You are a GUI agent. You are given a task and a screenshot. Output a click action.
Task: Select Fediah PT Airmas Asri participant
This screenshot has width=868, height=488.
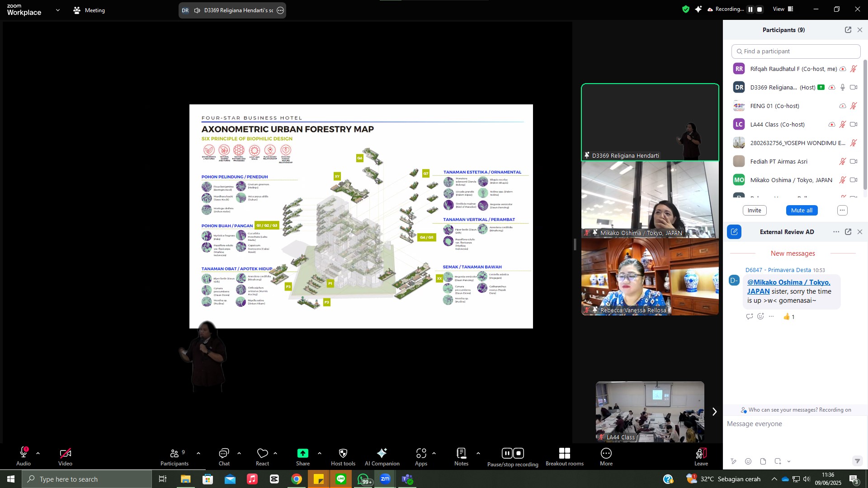[796, 162]
